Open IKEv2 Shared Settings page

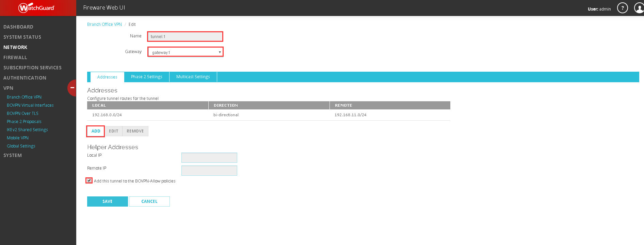27,130
